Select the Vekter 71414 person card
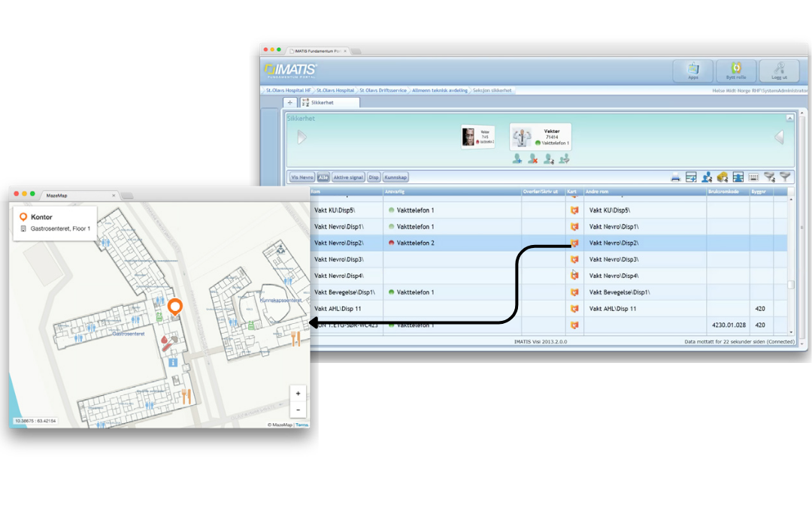Viewport: 812px width, 526px height. 541,137
